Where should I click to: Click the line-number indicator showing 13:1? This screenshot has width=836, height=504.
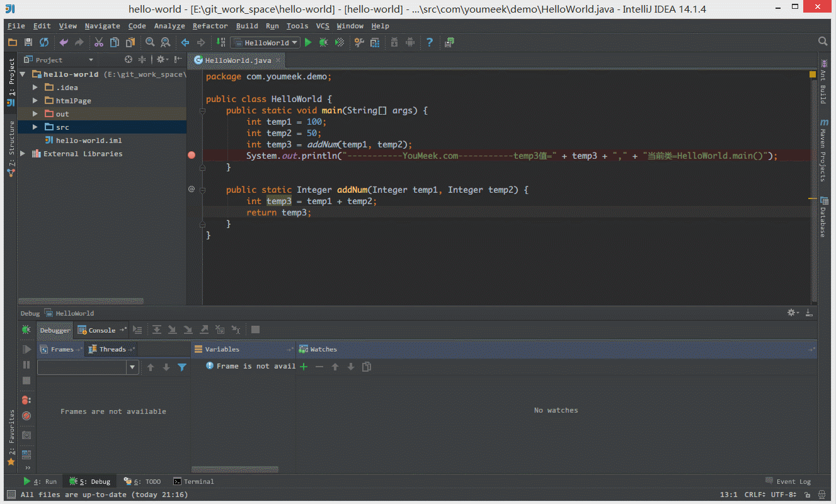pyautogui.click(x=728, y=494)
